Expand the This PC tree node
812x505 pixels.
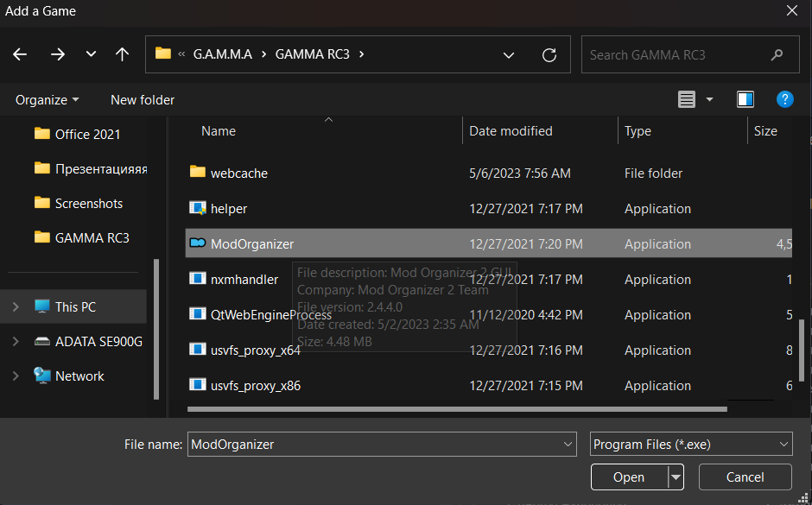[16, 306]
